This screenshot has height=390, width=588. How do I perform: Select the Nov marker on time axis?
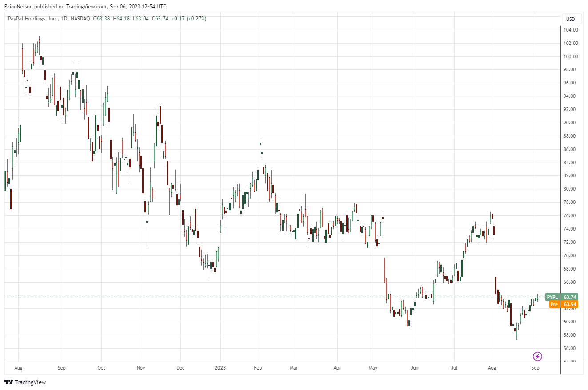pyautogui.click(x=141, y=368)
